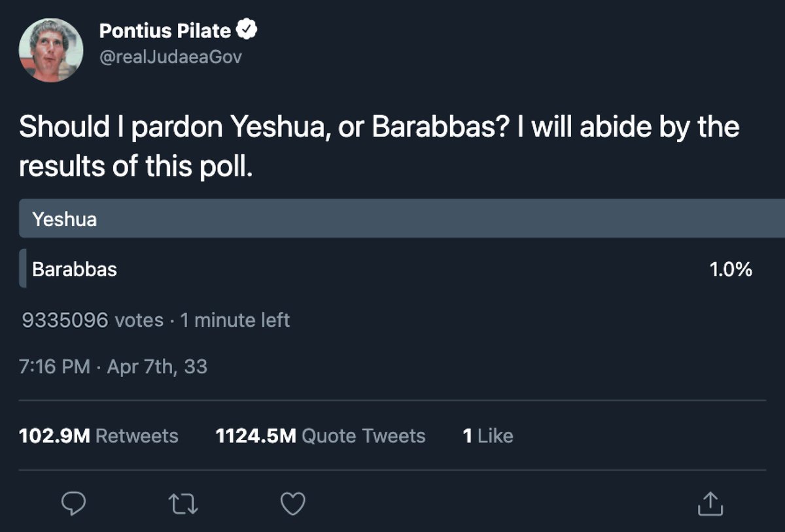
Task: Click the 7:16 PM timestamp
Action: pos(55,367)
